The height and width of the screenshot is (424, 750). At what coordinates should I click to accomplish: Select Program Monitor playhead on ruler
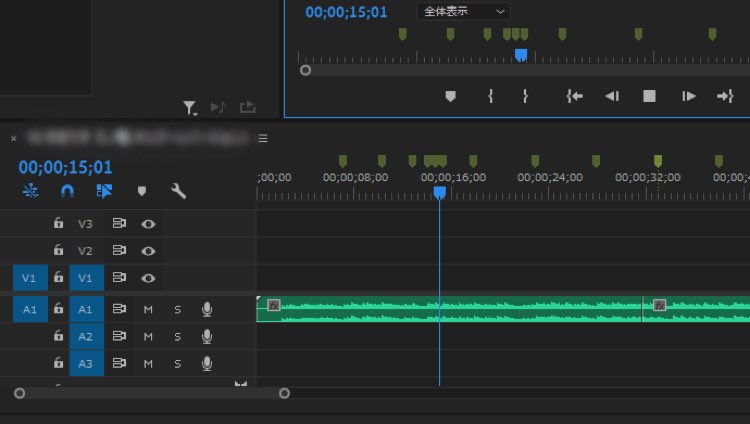tap(521, 56)
